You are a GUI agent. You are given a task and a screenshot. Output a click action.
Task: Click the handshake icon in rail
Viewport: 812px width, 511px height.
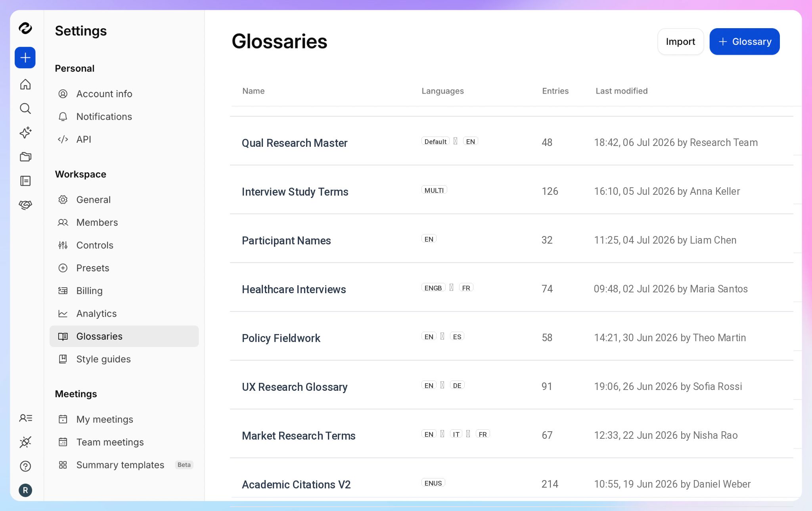[25, 205]
